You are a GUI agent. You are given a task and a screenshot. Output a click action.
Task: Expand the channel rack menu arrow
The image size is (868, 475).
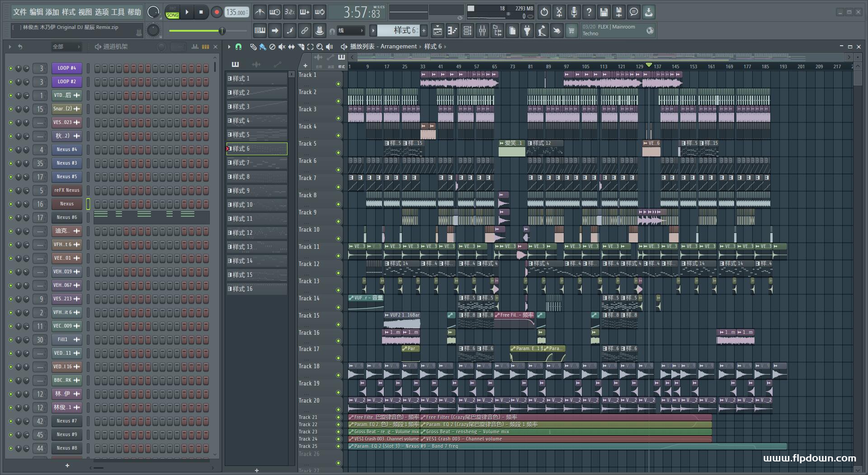point(9,47)
